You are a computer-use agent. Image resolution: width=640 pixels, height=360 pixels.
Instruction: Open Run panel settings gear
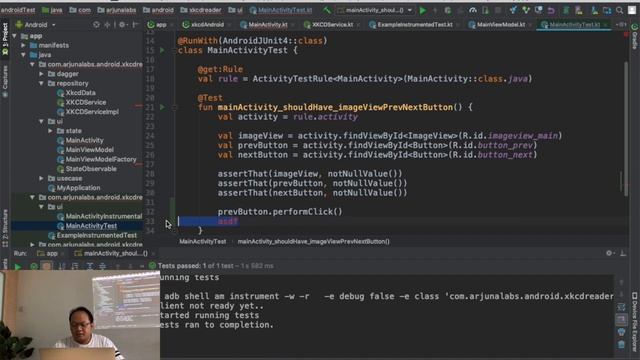[609, 253]
